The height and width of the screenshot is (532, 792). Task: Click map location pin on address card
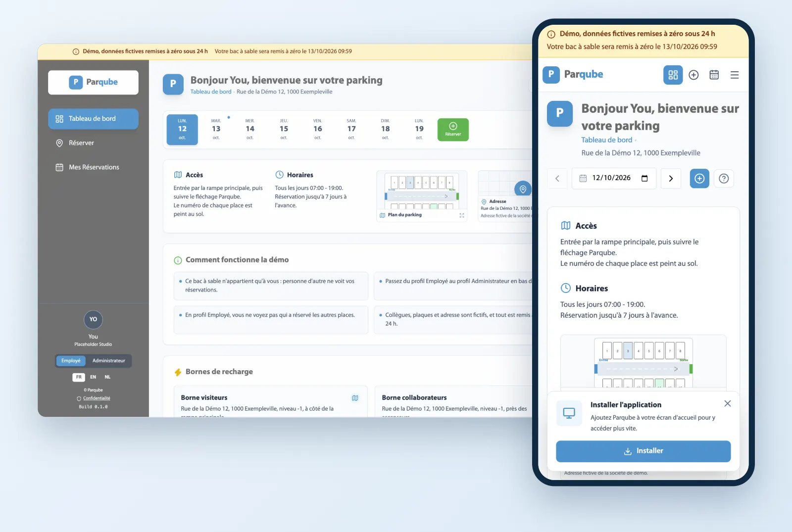(523, 189)
